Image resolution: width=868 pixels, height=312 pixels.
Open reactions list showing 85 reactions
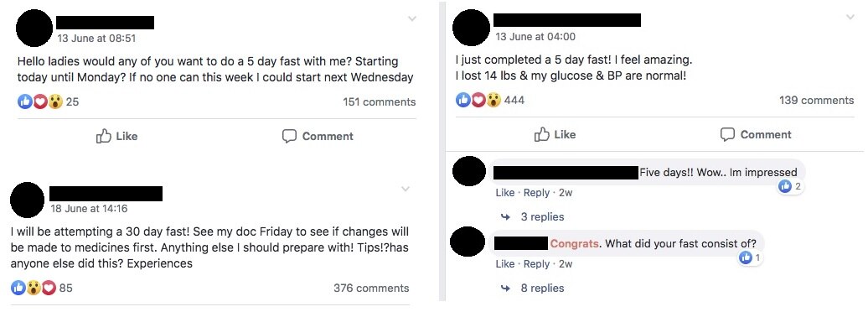point(42,289)
